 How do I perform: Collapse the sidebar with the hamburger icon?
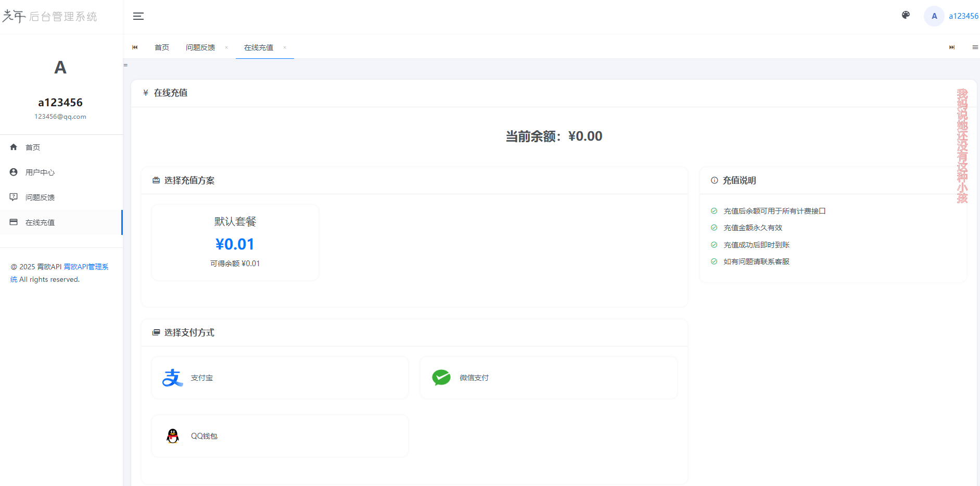pos(138,16)
